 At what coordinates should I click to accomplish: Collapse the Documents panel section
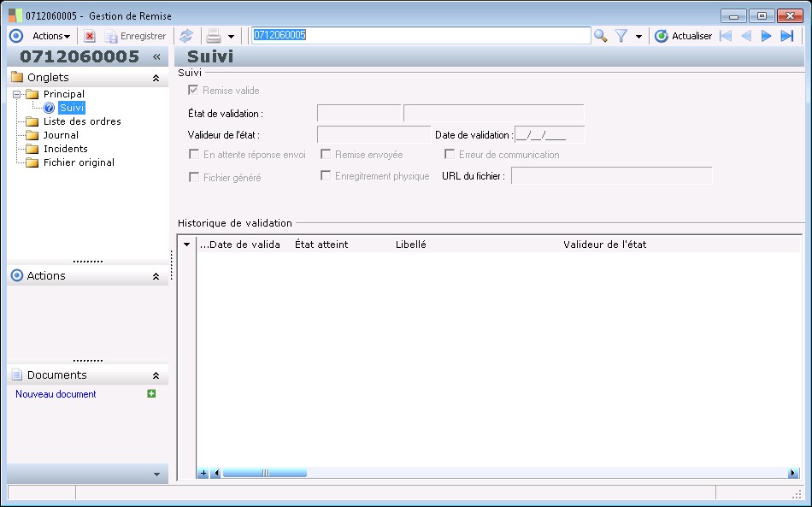point(156,375)
